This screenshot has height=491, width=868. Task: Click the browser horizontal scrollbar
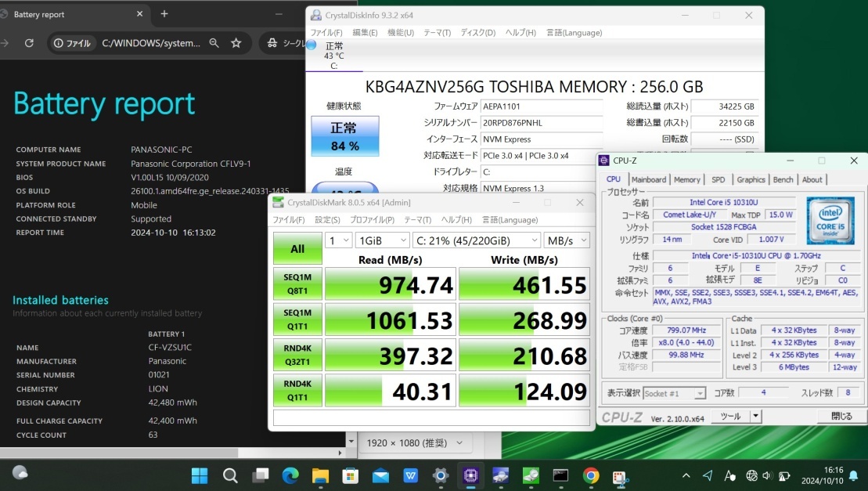[x=119, y=453]
